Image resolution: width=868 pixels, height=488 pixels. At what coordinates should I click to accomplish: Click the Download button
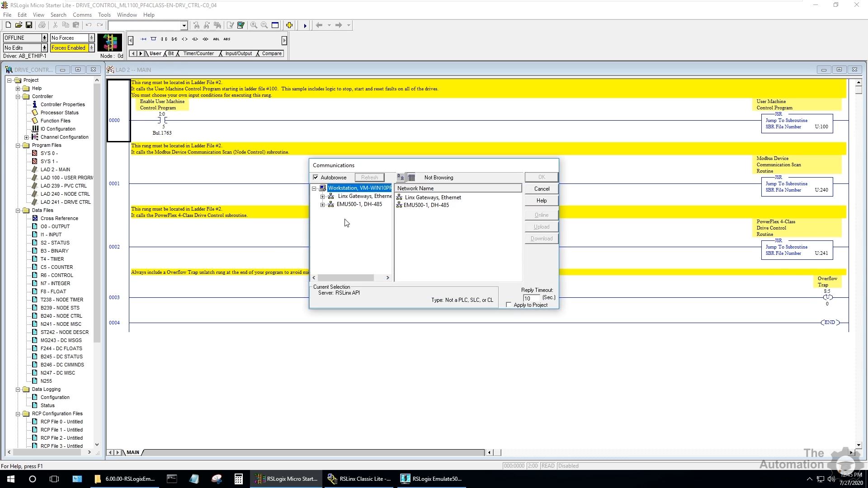(542, 239)
